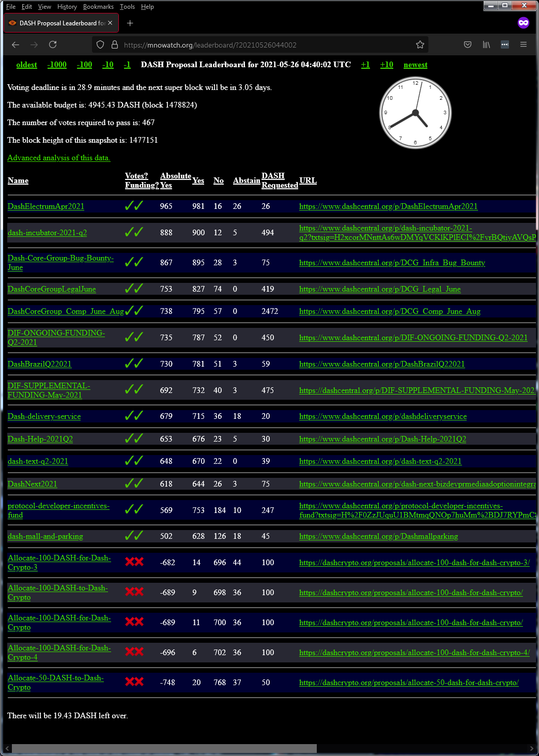
Task: Sort by DASH Requested column header
Action: tap(280, 180)
